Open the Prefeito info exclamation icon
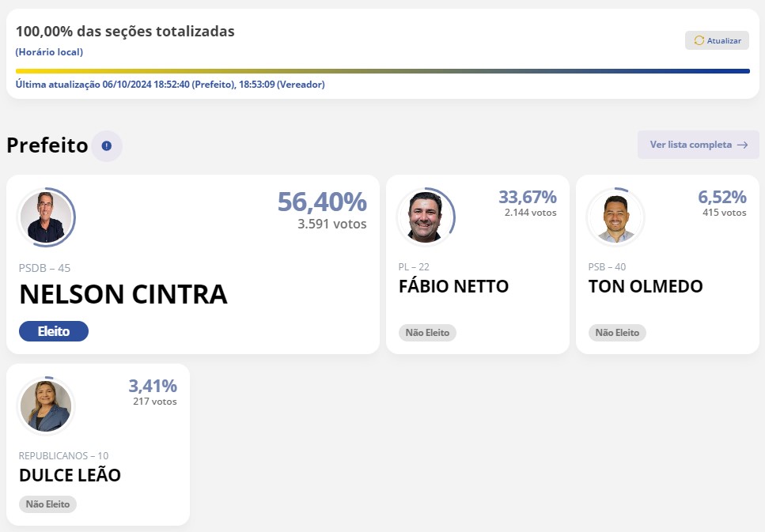Image resolution: width=765 pixels, height=532 pixels. 106,145
